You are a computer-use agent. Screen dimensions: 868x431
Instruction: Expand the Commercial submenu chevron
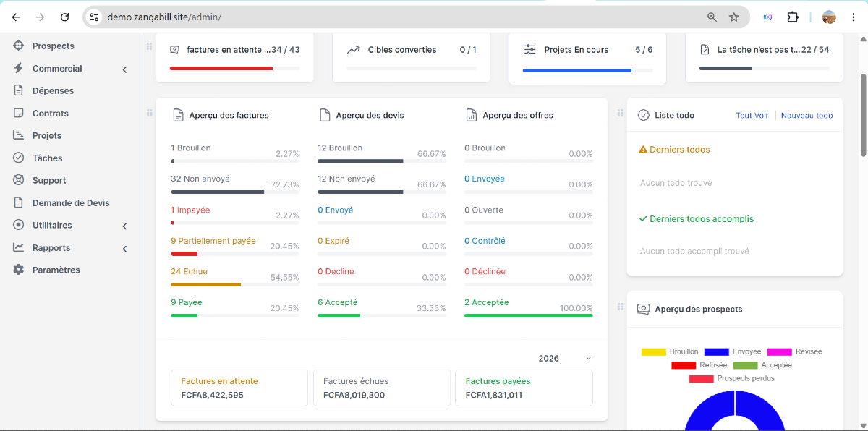[x=124, y=69]
